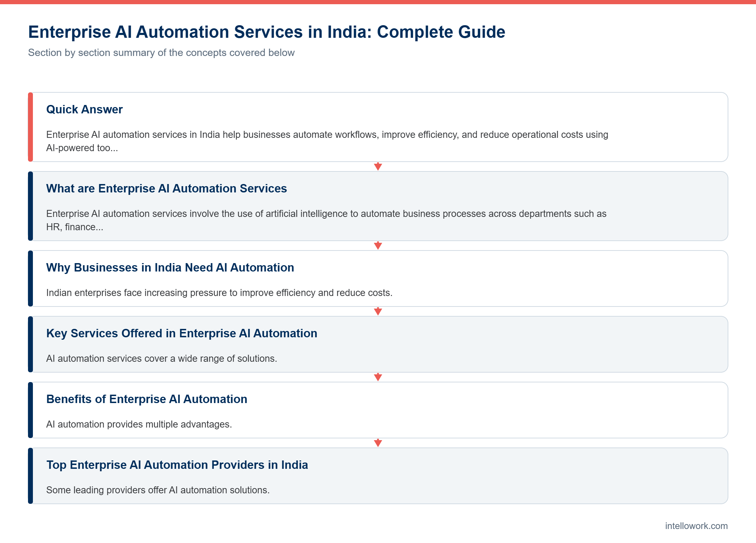Click the subtitle "Section by section summary" line
The image size is (756, 543).
(161, 52)
